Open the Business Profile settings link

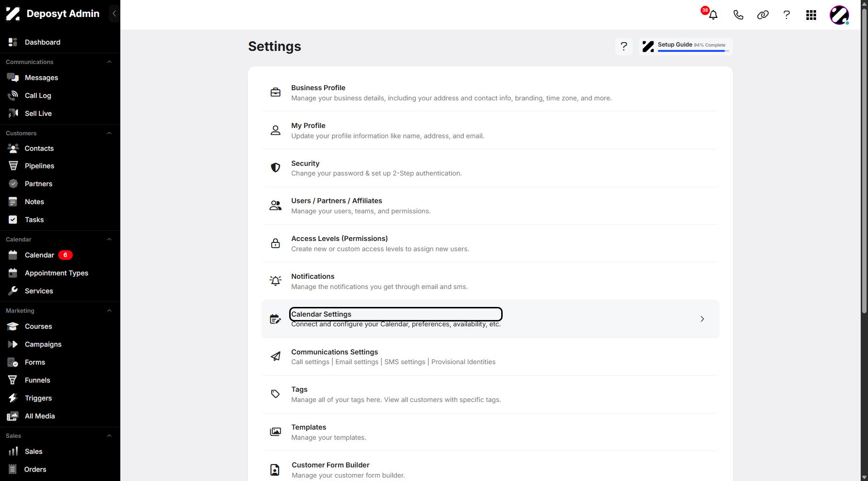318,88
